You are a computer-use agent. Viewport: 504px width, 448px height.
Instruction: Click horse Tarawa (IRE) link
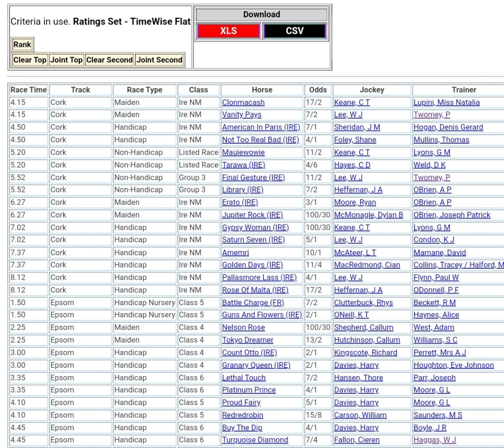tap(243, 165)
